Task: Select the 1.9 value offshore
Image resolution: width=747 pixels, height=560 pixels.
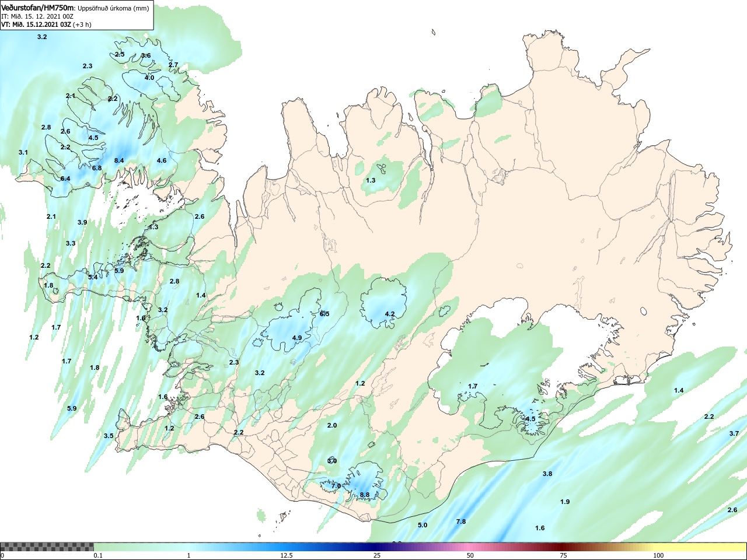Action: [x=565, y=502]
